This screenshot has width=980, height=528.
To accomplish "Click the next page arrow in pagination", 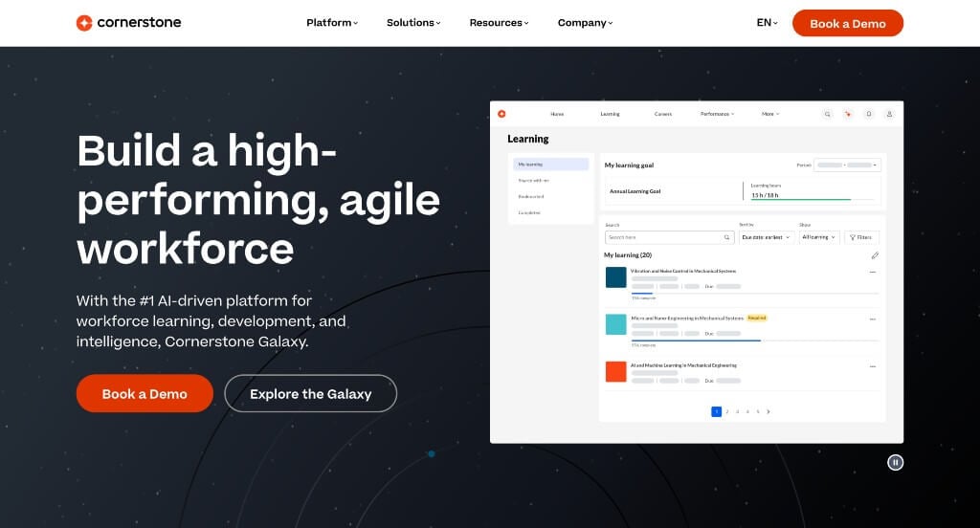I will click(x=768, y=411).
